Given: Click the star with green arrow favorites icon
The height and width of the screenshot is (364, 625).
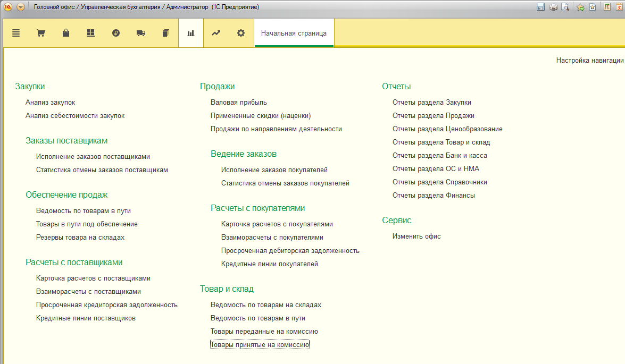Looking at the screenshot, I should pos(581,7).
